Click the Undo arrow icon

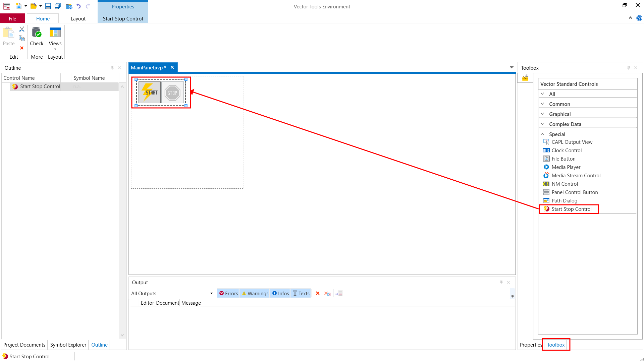pyautogui.click(x=78, y=6)
